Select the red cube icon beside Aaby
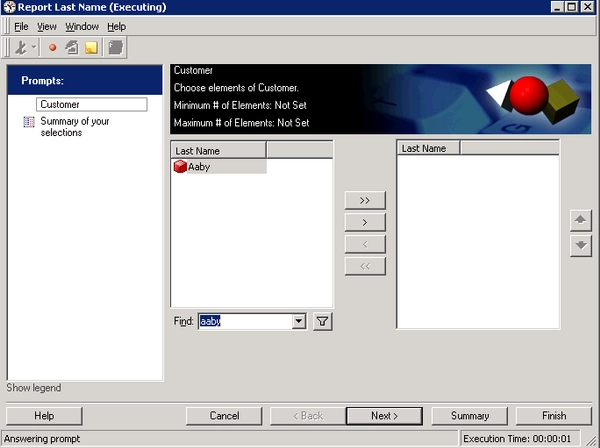Screen dimensions: 600x448 click(x=180, y=167)
